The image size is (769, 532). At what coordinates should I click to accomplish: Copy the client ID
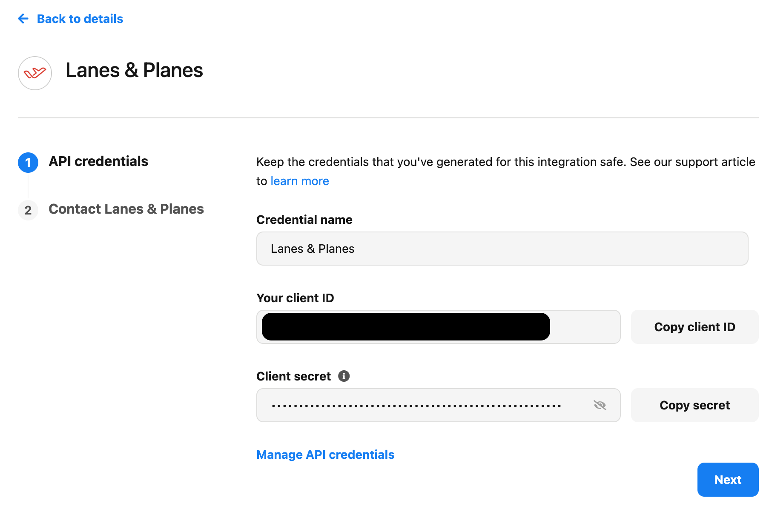[695, 327]
